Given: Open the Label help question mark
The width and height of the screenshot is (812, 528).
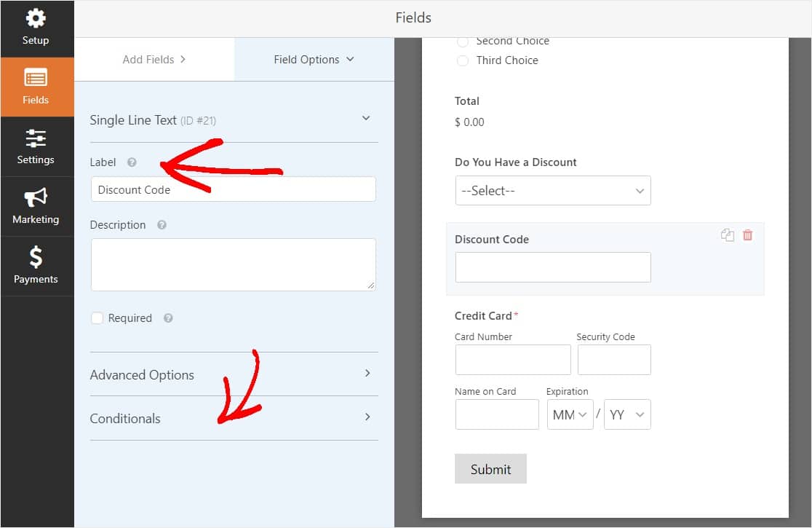Looking at the screenshot, I should click(x=131, y=162).
